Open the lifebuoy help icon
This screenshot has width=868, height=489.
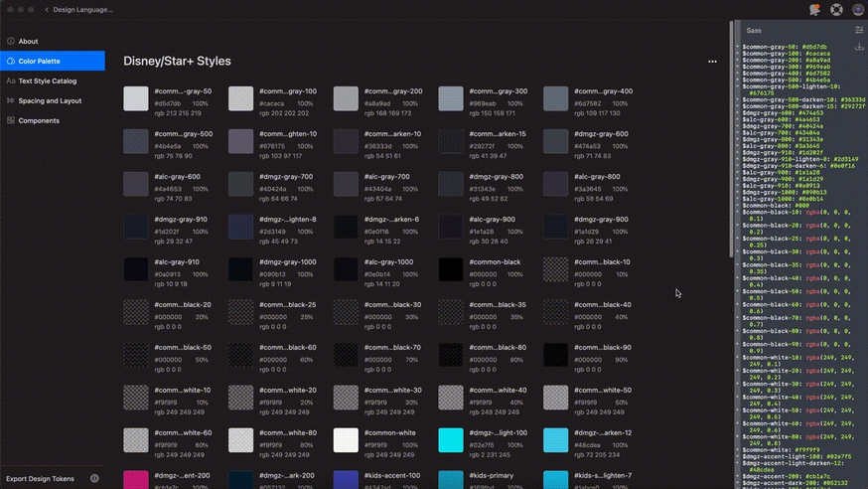point(836,9)
